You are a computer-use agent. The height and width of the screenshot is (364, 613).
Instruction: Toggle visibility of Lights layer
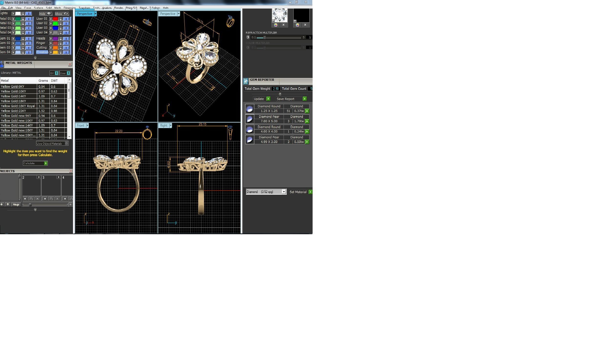tap(29, 13)
